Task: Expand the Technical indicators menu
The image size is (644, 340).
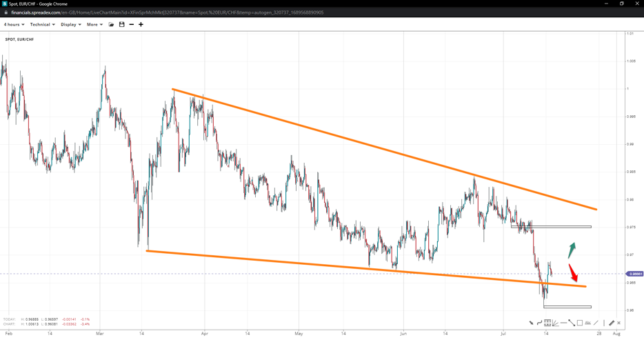Action: coord(42,25)
